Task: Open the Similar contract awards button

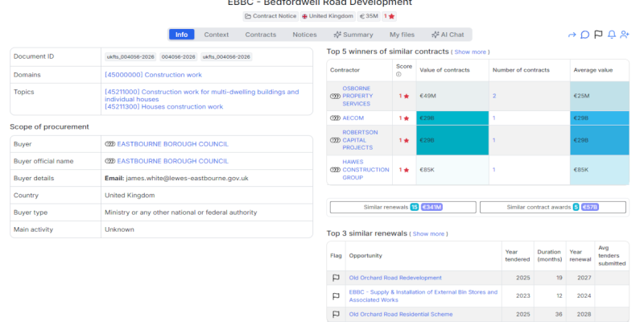Action: pos(553,207)
